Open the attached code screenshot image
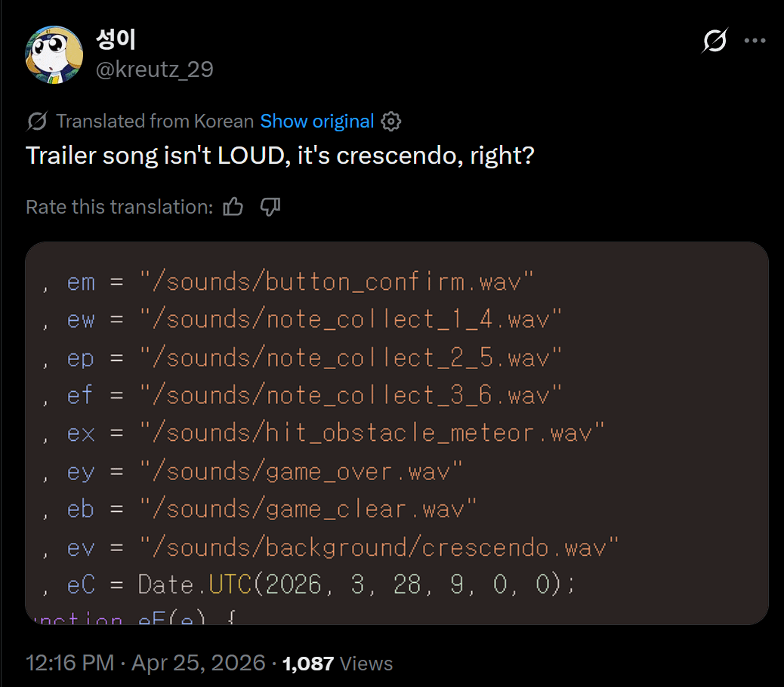The image size is (784, 687). 397,433
